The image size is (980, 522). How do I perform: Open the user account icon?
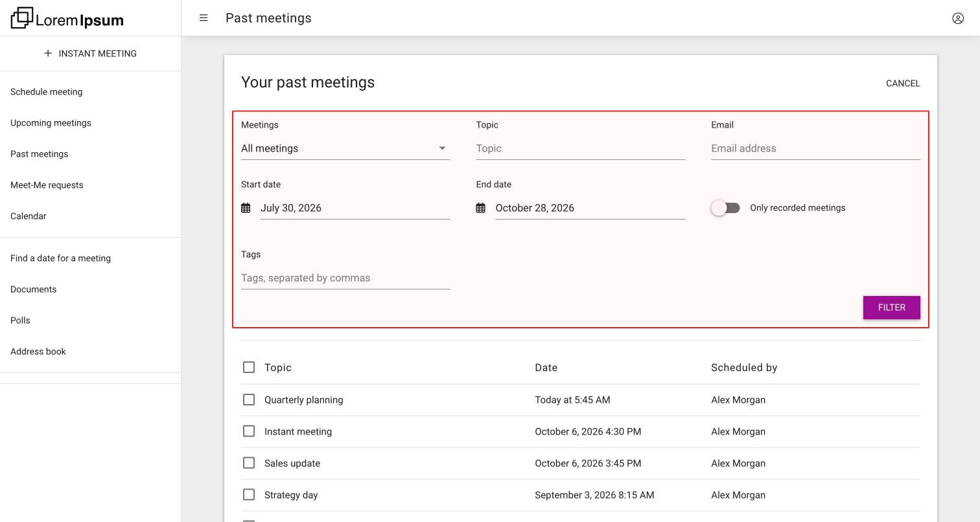(958, 18)
